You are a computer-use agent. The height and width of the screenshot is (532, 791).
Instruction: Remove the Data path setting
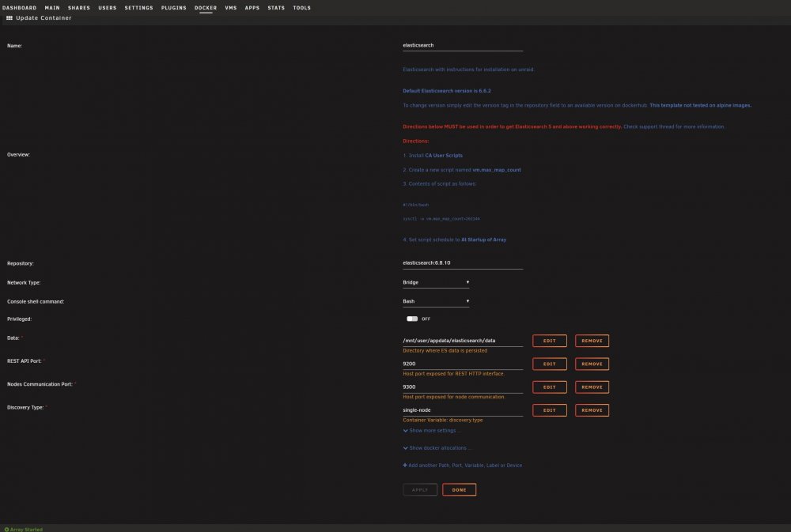point(592,341)
